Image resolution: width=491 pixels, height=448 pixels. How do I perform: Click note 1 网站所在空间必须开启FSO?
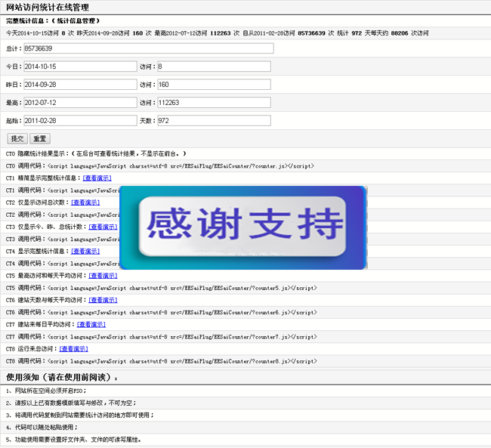46,391
